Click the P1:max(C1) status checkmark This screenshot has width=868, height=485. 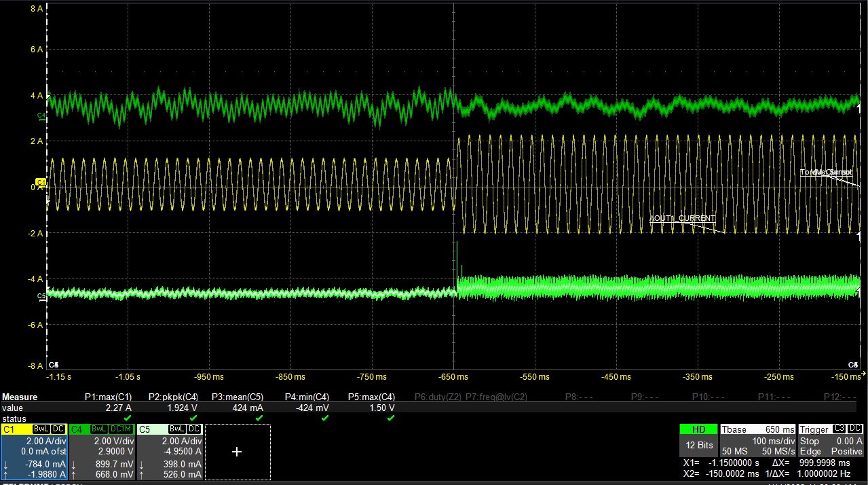pyautogui.click(x=128, y=418)
